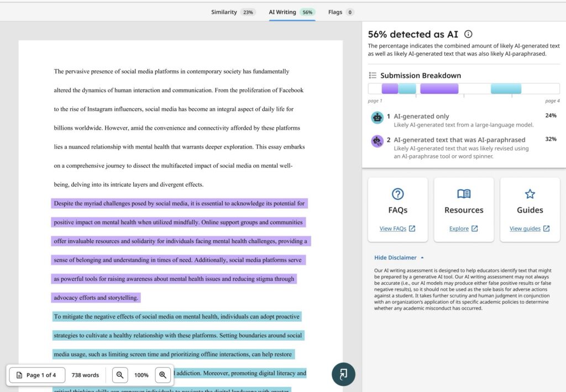Zoom out with the minus magnifier

click(x=120, y=375)
